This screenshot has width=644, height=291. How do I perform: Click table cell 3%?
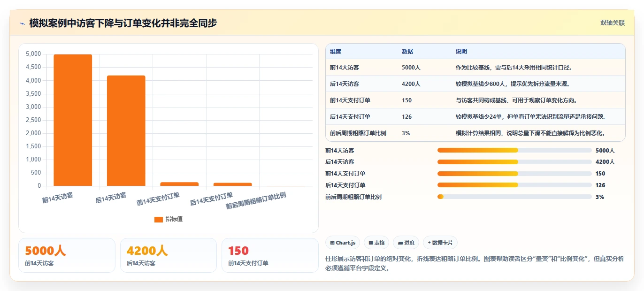(406, 133)
